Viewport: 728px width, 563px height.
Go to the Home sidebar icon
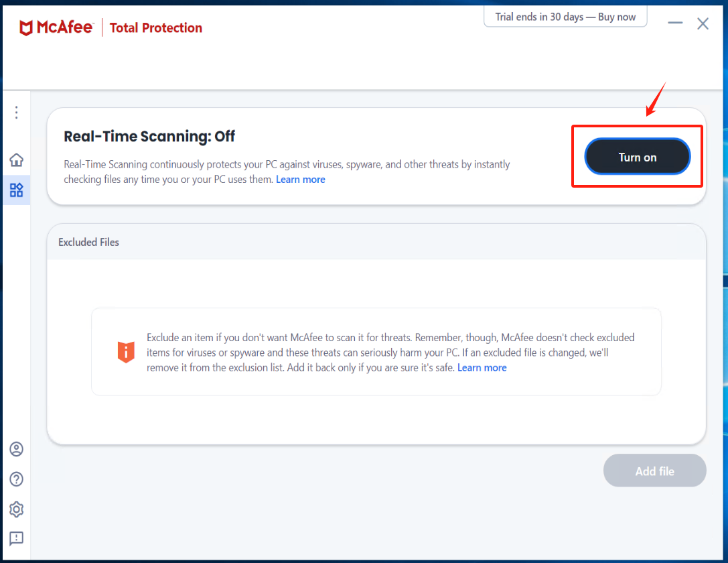pyautogui.click(x=16, y=160)
